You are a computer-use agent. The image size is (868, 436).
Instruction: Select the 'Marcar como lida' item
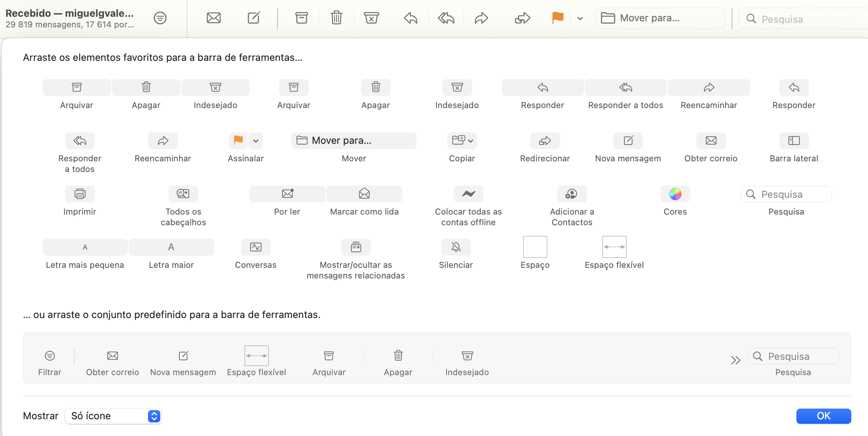click(364, 194)
